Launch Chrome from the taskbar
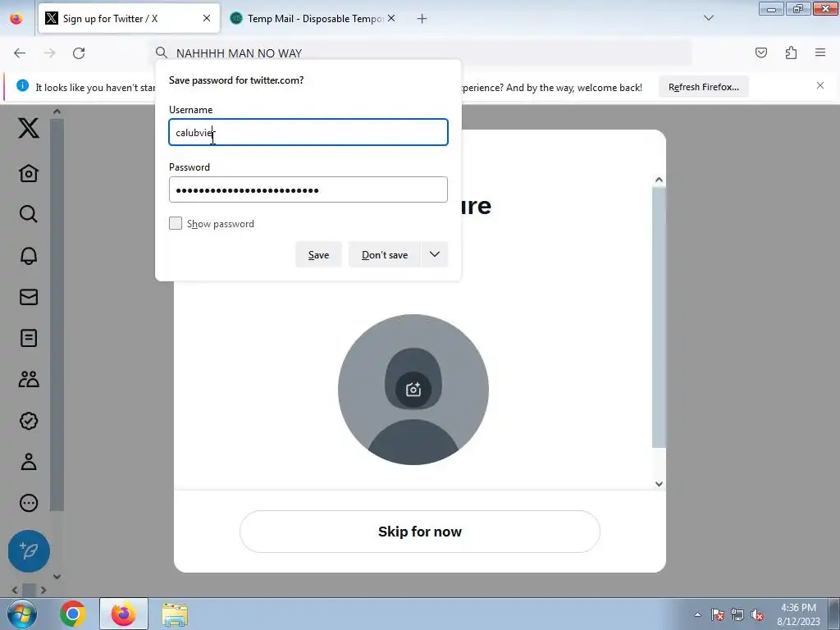The image size is (840, 630). tap(73, 614)
